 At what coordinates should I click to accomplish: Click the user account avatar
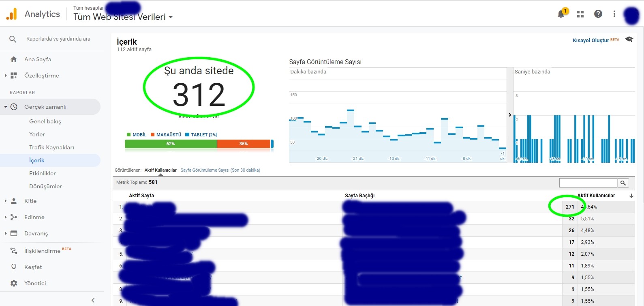pyautogui.click(x=631, y=15)
